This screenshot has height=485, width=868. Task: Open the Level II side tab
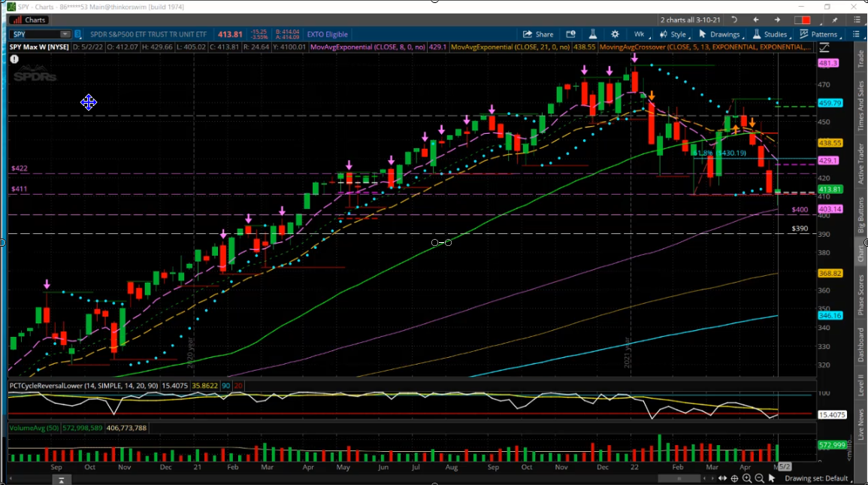tap(860, 385)
